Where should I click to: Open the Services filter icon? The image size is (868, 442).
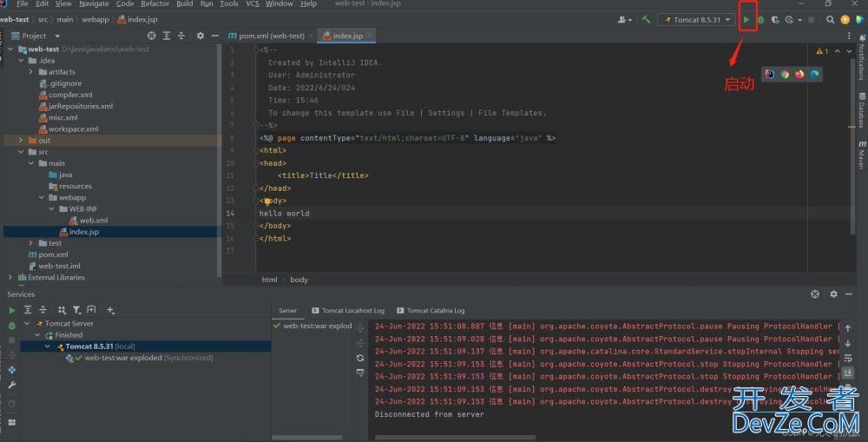76,310
